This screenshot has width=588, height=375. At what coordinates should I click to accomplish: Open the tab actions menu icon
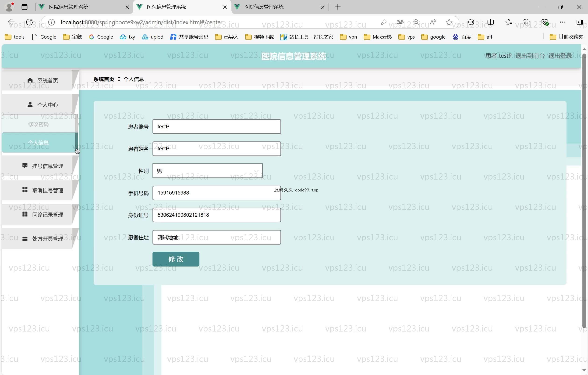point(25,7)
